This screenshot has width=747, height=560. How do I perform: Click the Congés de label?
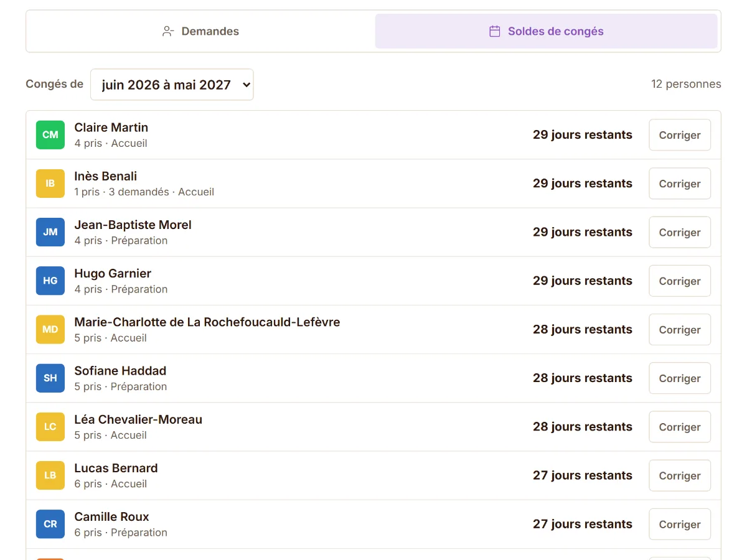coord(54,84)
